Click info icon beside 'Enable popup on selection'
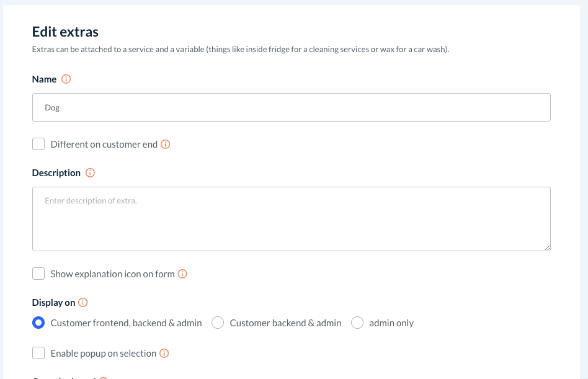This screenshot has height=379, width=588. [x=164, y=354]
